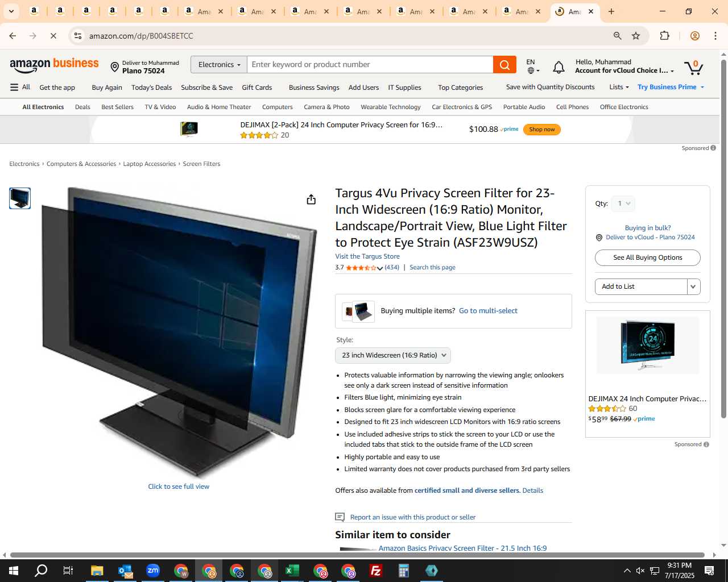Open Outlook from the taskbar
Screen dimensions: 728x582
click(x=125, y=571)
